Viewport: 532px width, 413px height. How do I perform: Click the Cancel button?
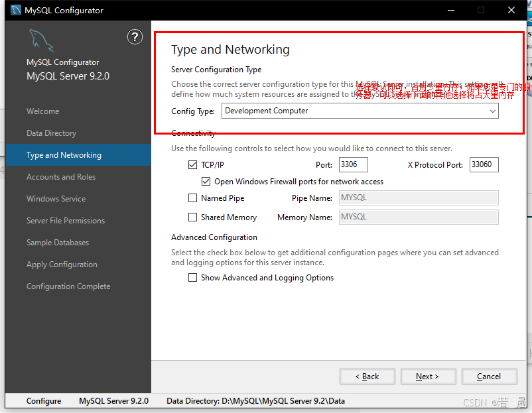pyautogui.click(x=490, y=377)
